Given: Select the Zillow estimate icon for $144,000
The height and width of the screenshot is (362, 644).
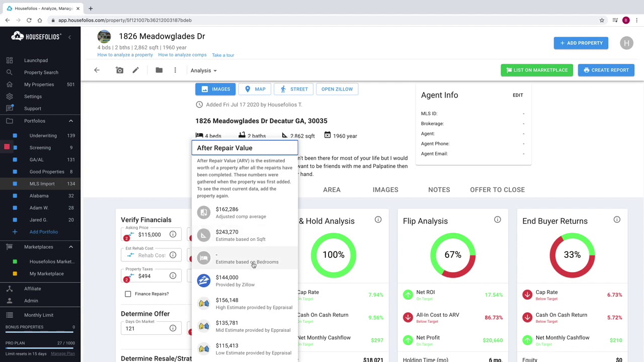Looking at the screenshot, I should tap(204, 281).
